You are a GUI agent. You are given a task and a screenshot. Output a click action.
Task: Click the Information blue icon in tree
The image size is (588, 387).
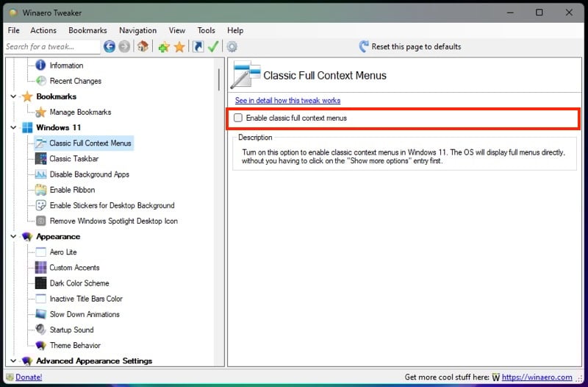pos(40,65)
